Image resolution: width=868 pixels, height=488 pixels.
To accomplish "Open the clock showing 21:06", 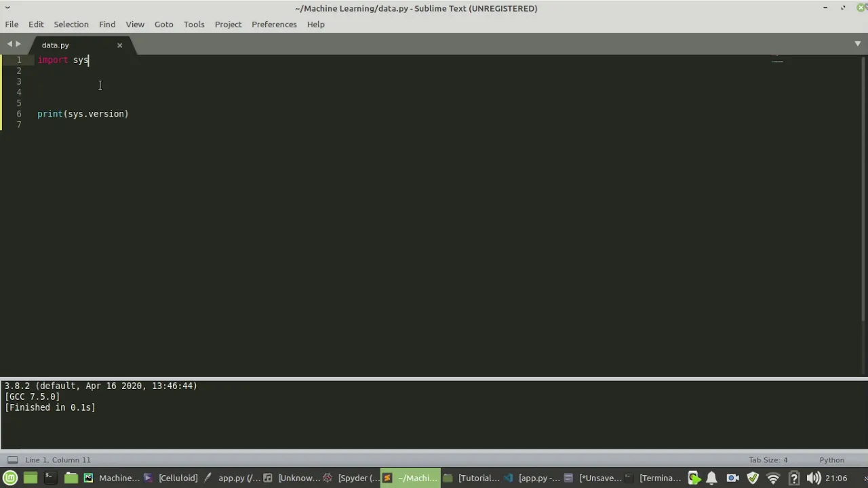I will 836,478.
